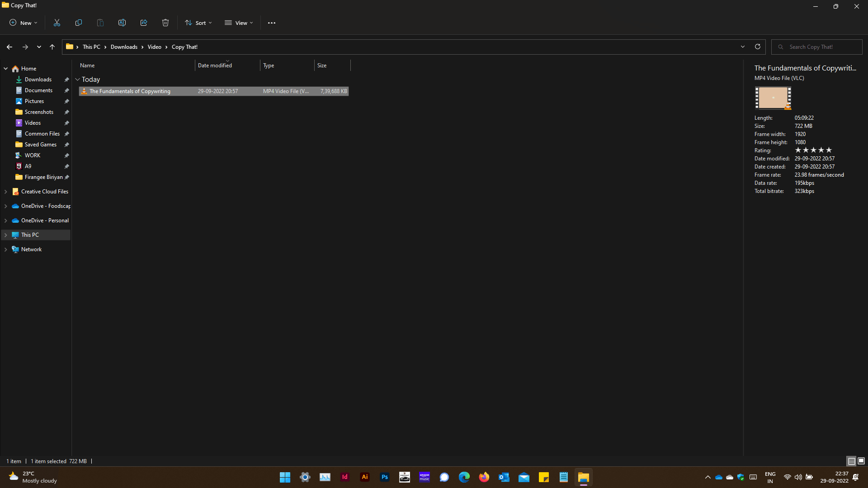Expand Creative Cloud Files node
868x488 pixels.
tap(6, 192)
